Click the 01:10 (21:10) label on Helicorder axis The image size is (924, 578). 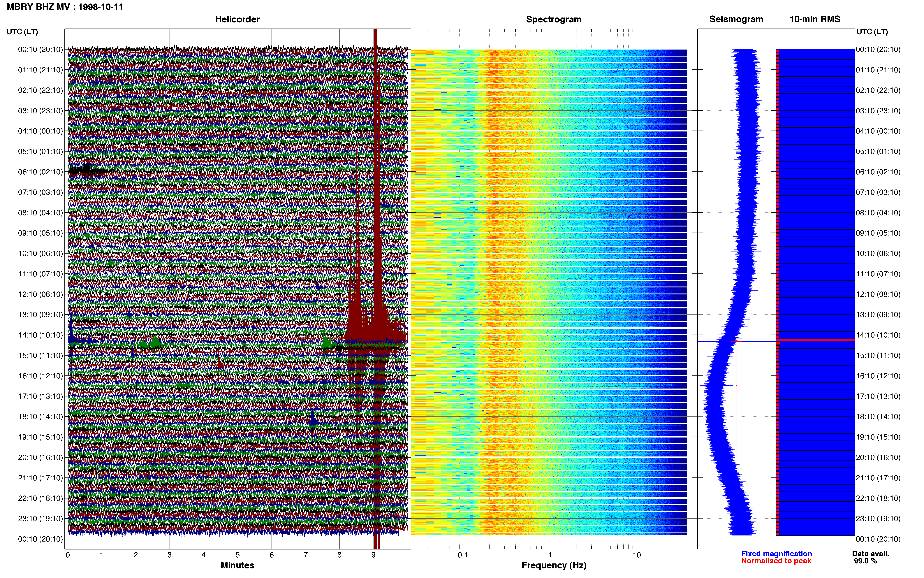pyautogui.click(x=40, y=70)
